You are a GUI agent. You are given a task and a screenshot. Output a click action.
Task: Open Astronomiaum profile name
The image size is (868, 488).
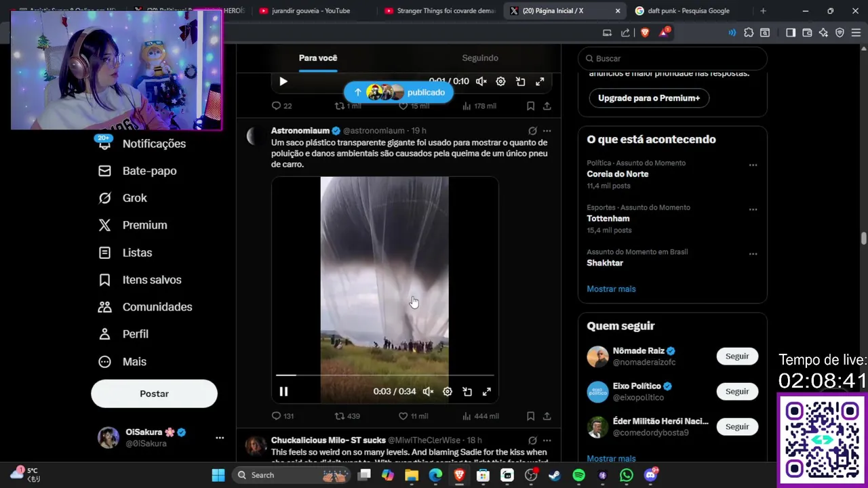coord(300,130)
